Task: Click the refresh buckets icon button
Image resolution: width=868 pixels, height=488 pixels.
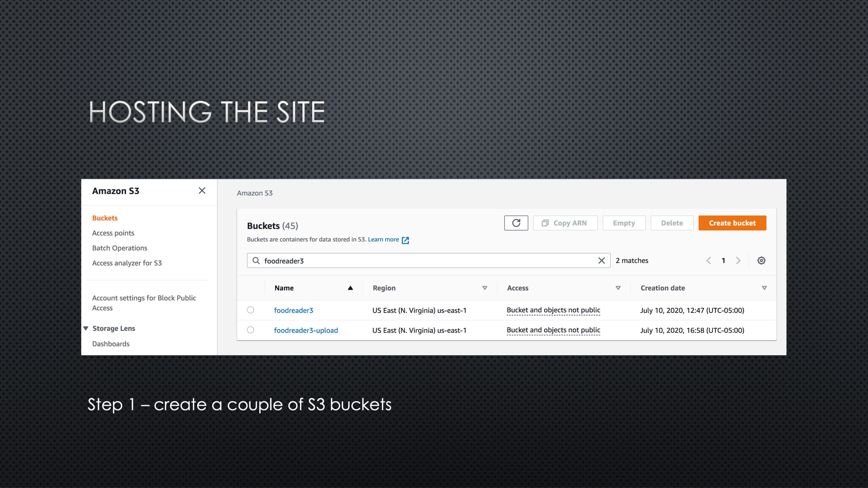Action: point(516,223)
